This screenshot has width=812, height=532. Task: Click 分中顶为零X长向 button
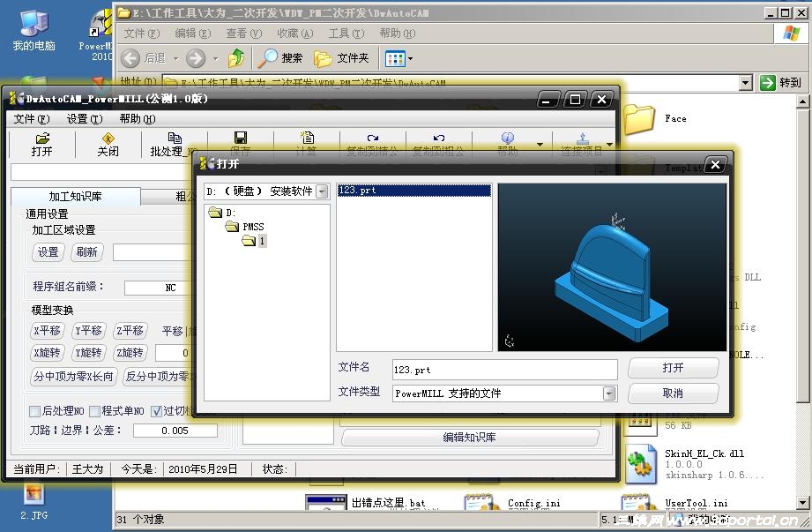pyautogui.click(x=74, y=376)
